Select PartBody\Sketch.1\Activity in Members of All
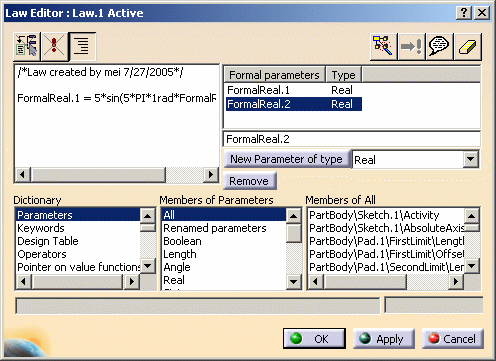 click(x=374, y=215)
